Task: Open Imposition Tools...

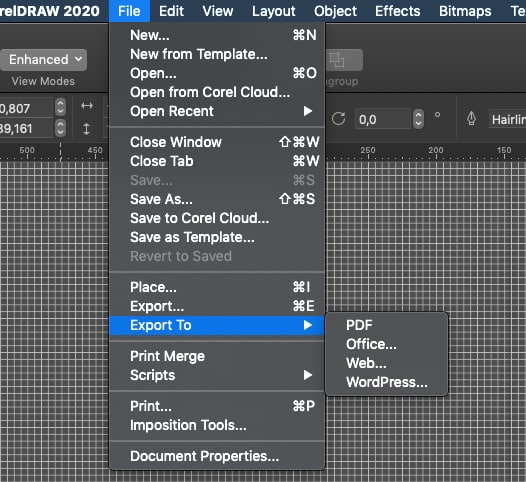Action: click(217, 425)
